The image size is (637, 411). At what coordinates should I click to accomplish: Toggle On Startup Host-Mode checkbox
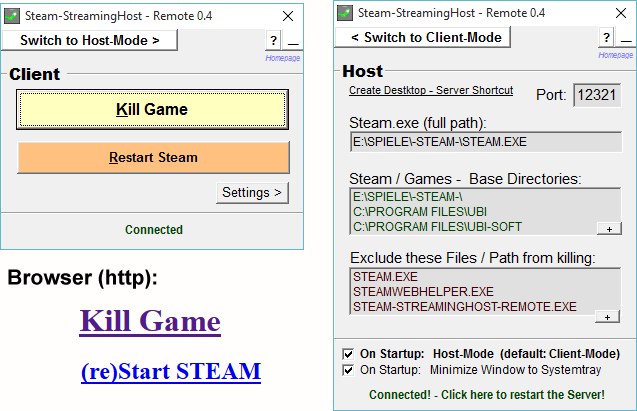pyautogui.click(x=348, y=354)
